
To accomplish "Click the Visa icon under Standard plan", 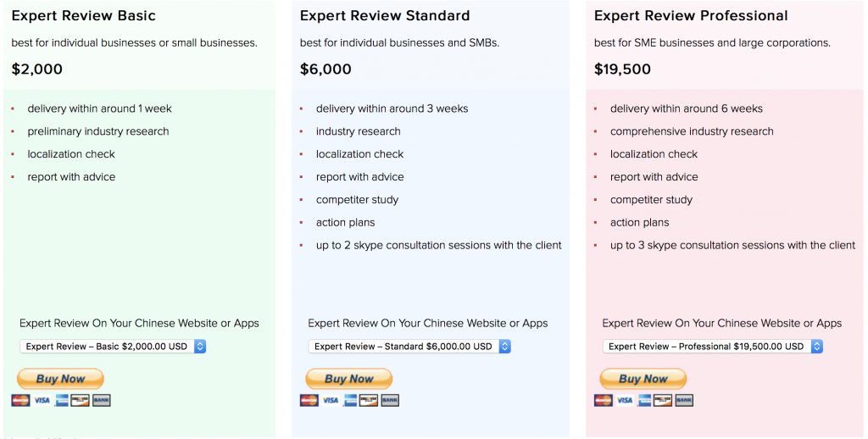I will (x=331, y=400).
